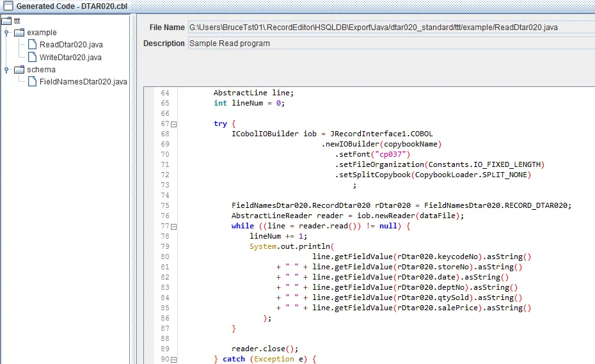This screenshot has width=595, height=364.
Task: Fold the catch block at line 90
Action: (174, 360)
